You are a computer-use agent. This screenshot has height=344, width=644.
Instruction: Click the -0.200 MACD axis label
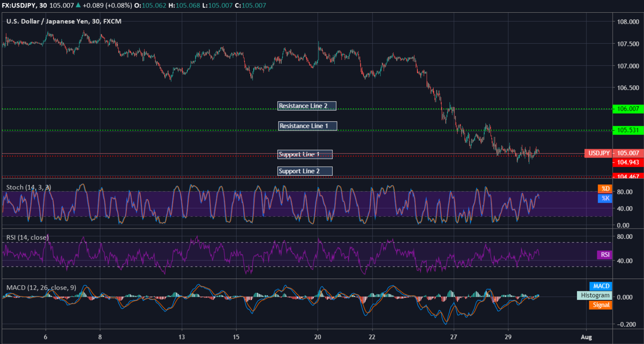[x=627, y=324]
